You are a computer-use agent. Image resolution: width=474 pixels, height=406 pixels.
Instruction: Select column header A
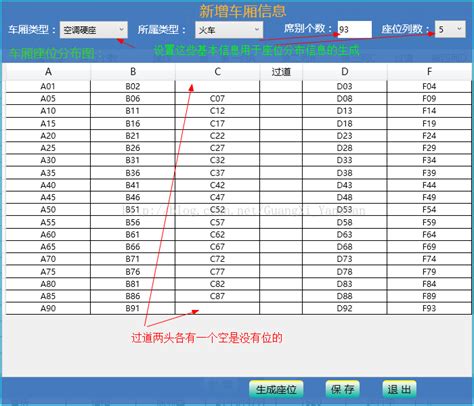click(48, 72)
